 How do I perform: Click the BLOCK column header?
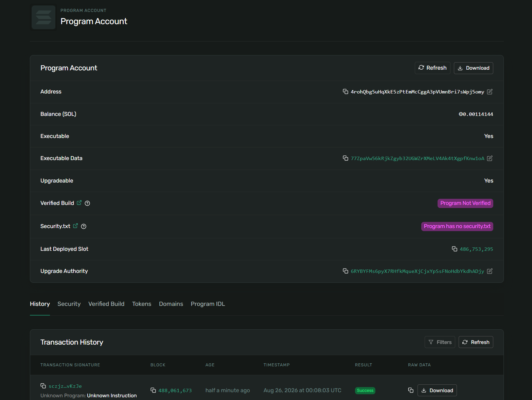tap(158, 365)
